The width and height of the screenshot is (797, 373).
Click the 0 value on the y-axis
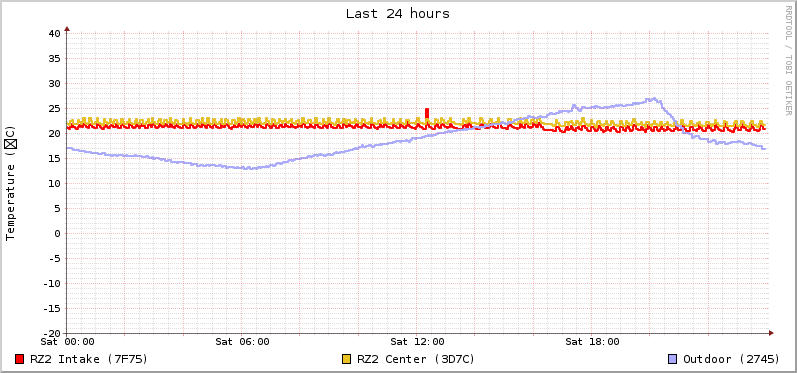(x=57, y=233)
